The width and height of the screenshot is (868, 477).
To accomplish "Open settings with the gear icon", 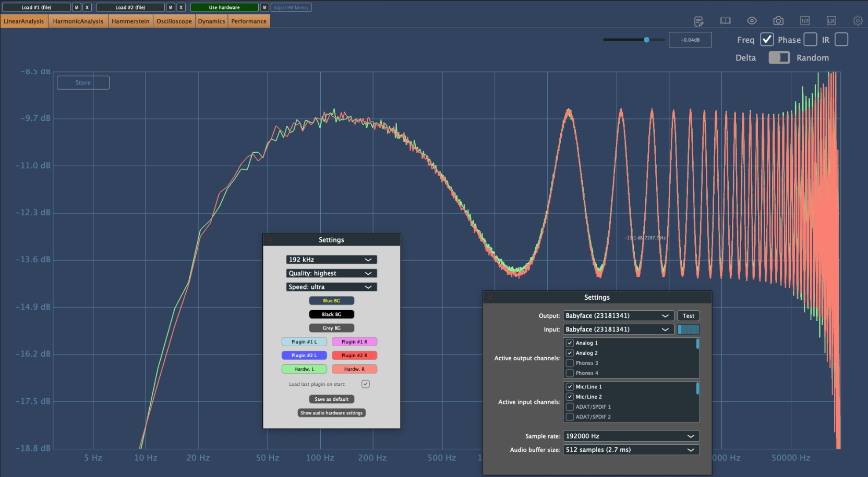I will (x=858, y=21).
